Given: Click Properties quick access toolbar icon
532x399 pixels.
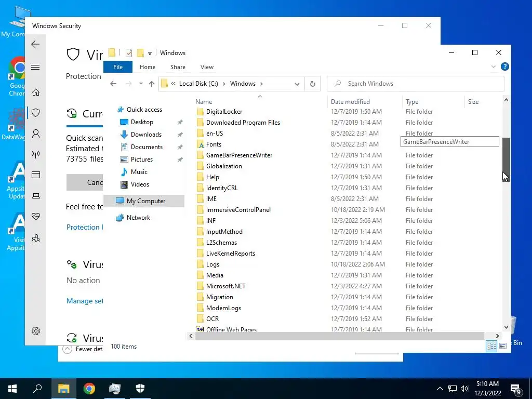Looking at the screenshot, I should (x=129, y=53).
